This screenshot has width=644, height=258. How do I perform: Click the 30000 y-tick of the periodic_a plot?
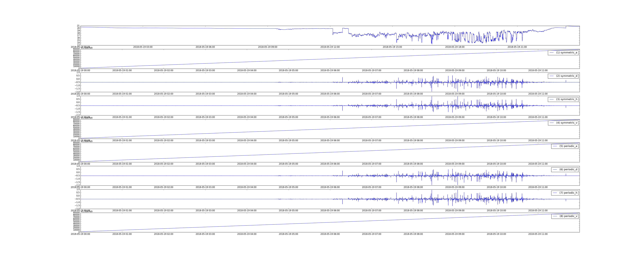pyautogui.click(x=76, y=156)
